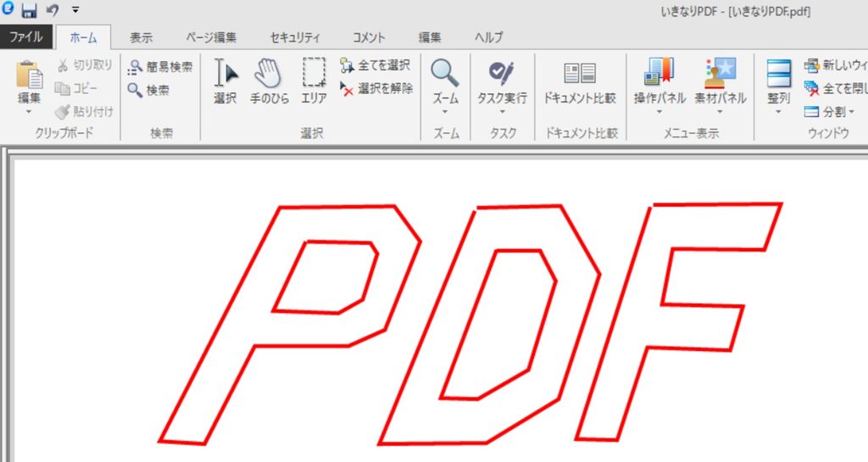Click the 素材パネル stamp icon
This screenshot has width=868, height=462.
721,73
